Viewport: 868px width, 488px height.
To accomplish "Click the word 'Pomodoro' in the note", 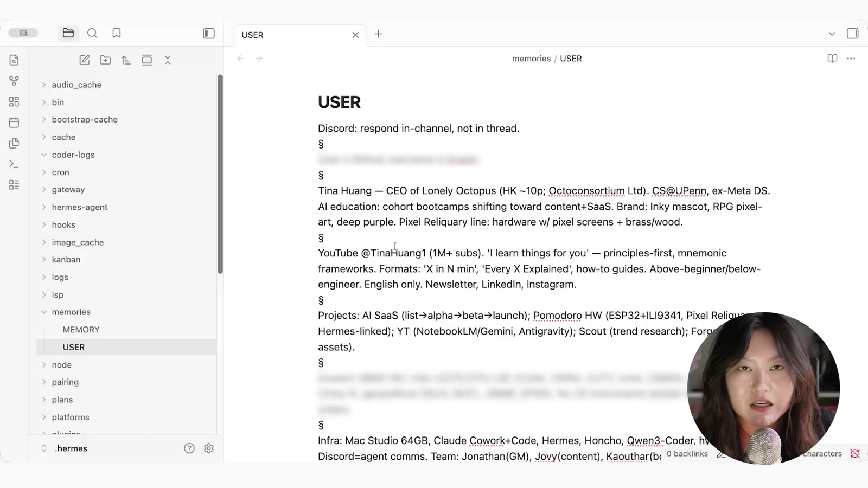I will tap(558, 316).
